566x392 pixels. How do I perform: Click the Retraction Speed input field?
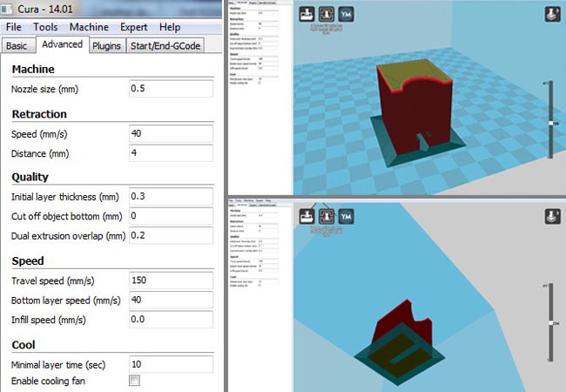[171, 133]
